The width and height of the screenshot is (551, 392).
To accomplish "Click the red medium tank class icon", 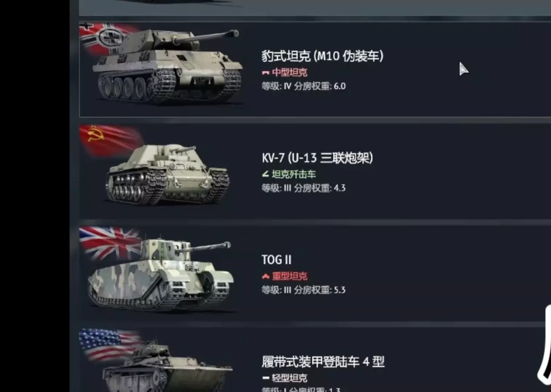I will coord(265,72).
